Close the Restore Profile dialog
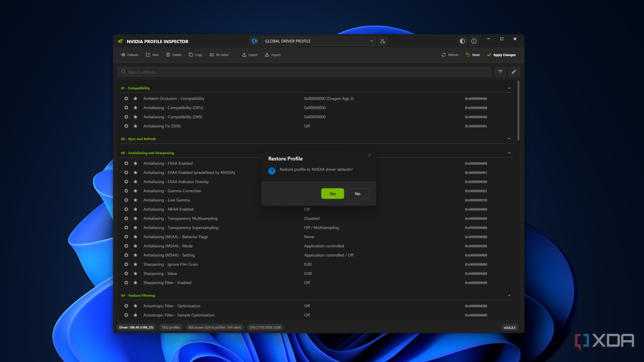Image resolution: width=644 pixels, height=362 pixels. [370, 155]
